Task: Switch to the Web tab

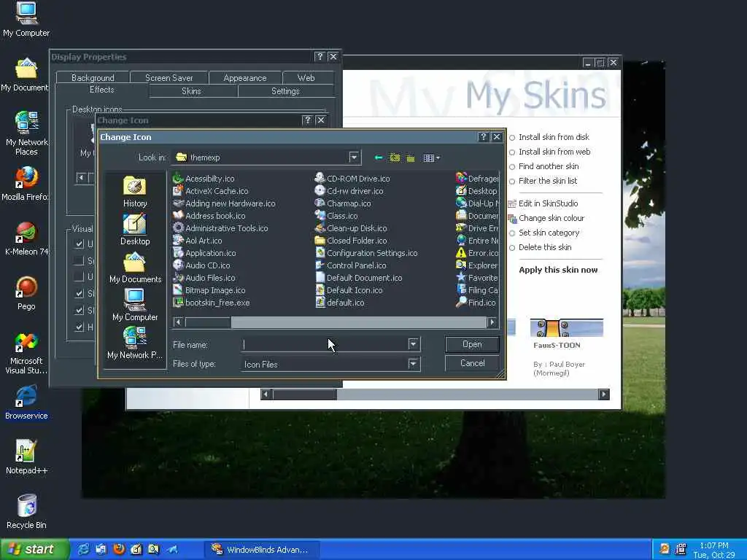Action: [x=306, y=77]
